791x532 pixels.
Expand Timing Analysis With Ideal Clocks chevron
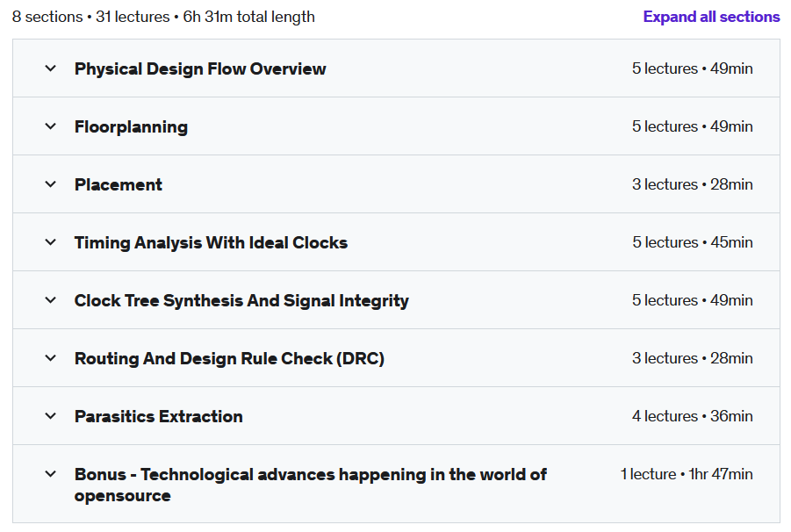(50, 242)
